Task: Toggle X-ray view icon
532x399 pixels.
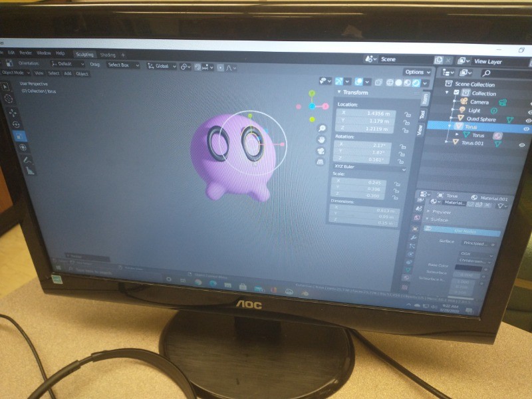Action: [378, 82]
